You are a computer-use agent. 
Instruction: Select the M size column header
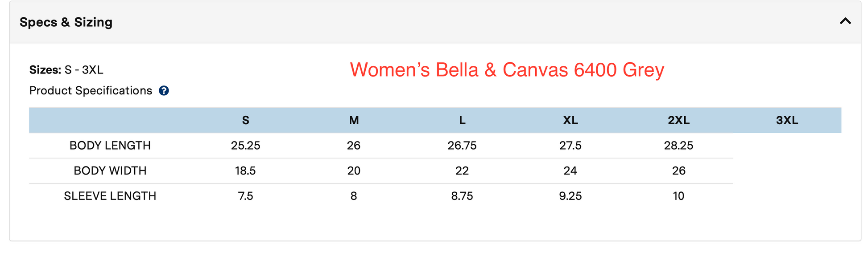click(354, 120)
